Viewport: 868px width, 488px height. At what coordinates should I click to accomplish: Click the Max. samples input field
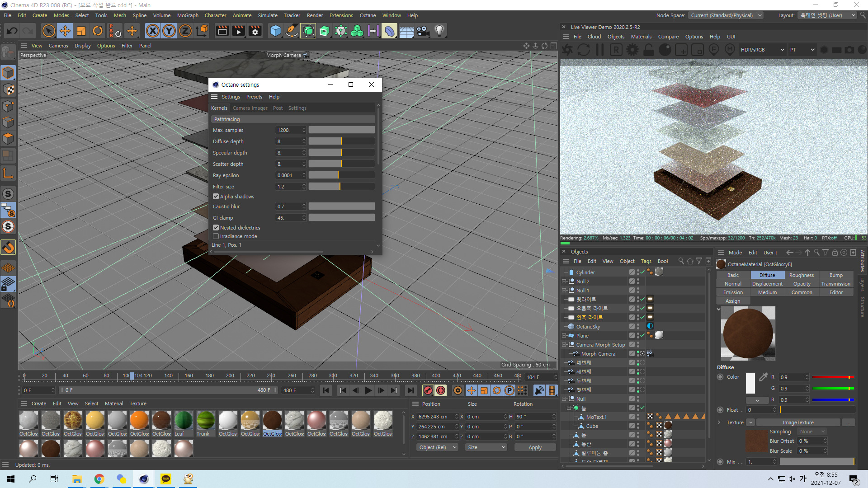tap(288, 130)
